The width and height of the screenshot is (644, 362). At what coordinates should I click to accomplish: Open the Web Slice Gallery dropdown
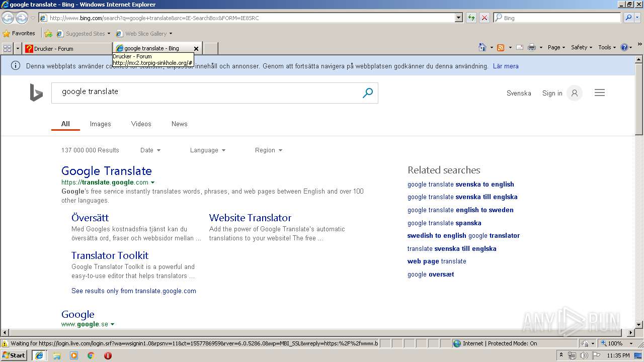point(171,34)
